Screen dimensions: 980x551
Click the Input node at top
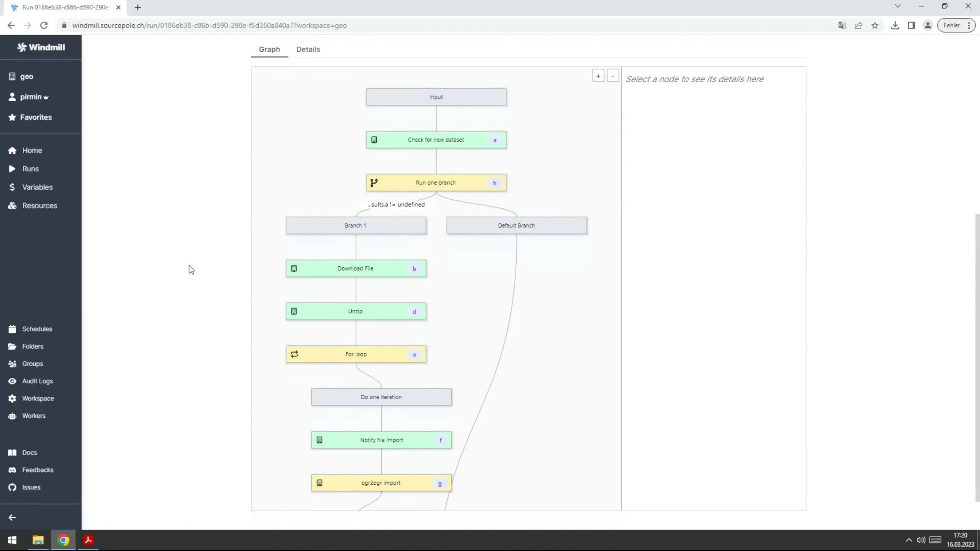pyautogui.click(x=436, y=96)
